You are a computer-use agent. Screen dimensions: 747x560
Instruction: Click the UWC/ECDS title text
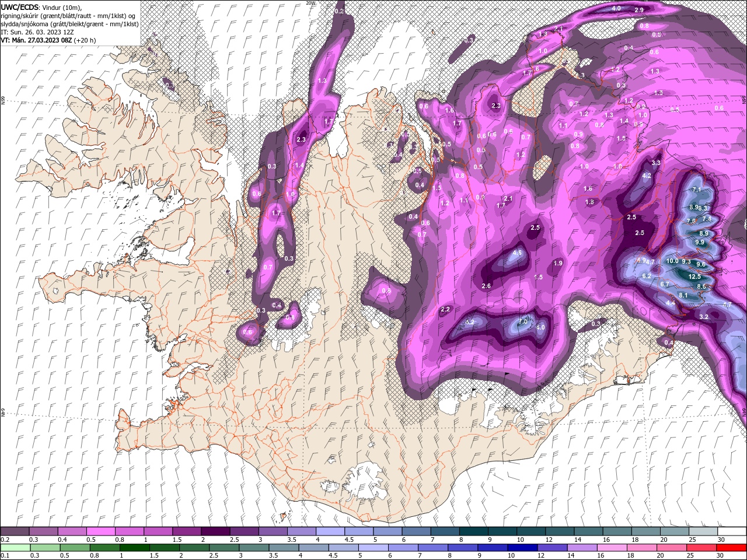pyautogui.click(x=19, y=7)
